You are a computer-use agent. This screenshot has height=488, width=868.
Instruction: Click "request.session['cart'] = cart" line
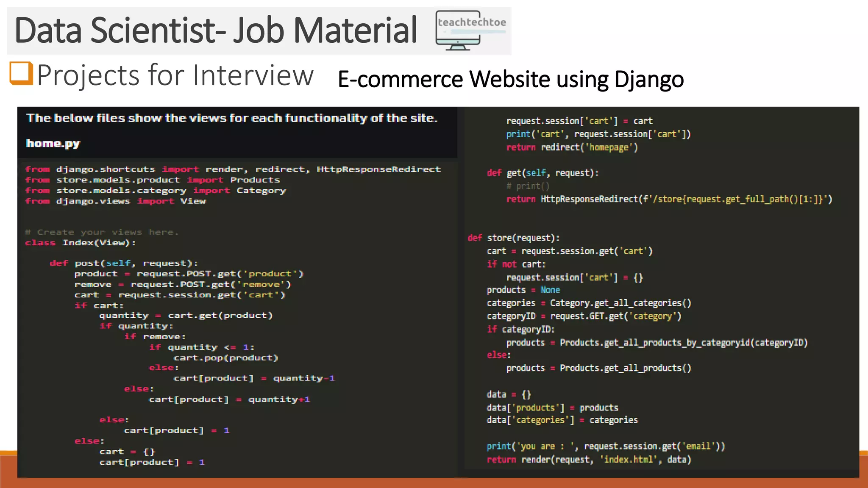579,121
